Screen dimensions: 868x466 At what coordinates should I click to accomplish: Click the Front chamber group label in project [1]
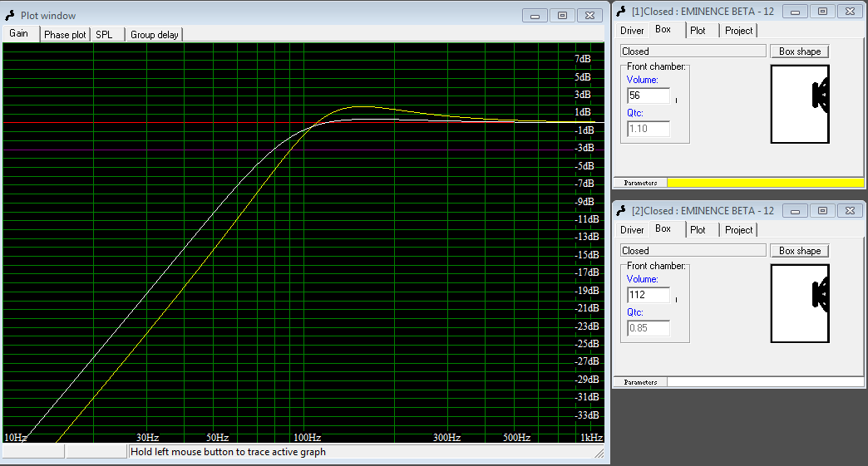coord(656,66)
